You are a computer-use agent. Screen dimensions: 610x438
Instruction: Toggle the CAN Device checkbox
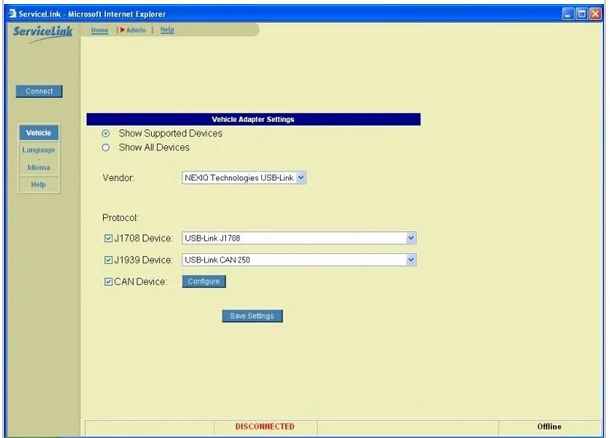click(x=108, y=282)
